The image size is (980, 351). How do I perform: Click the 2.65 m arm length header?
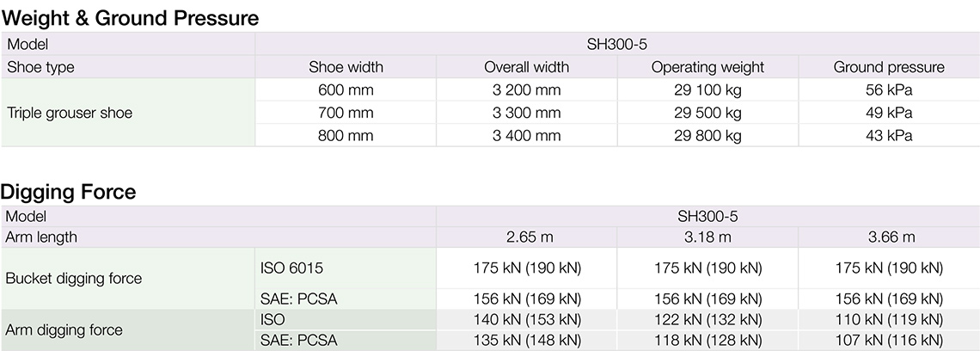[x=527, y=237]
